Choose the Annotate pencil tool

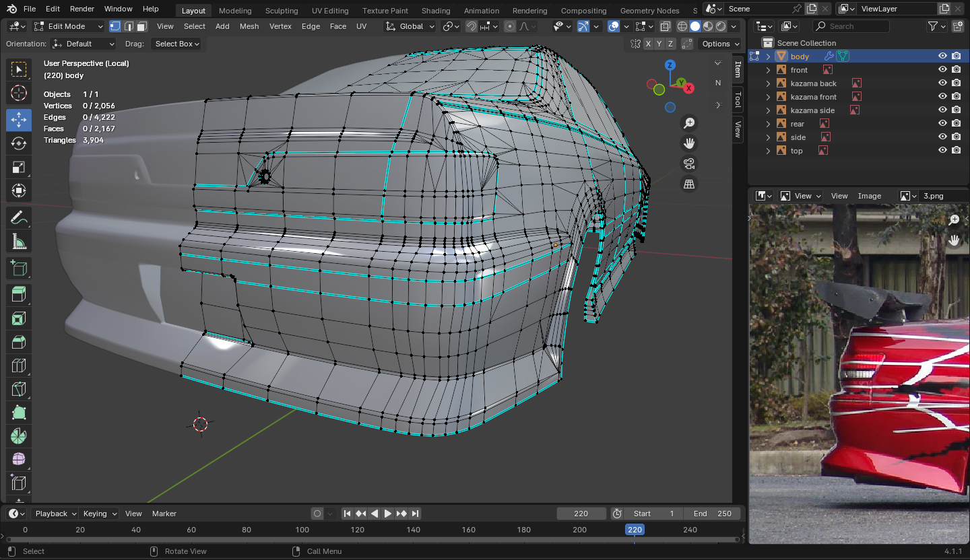[19, 218]
